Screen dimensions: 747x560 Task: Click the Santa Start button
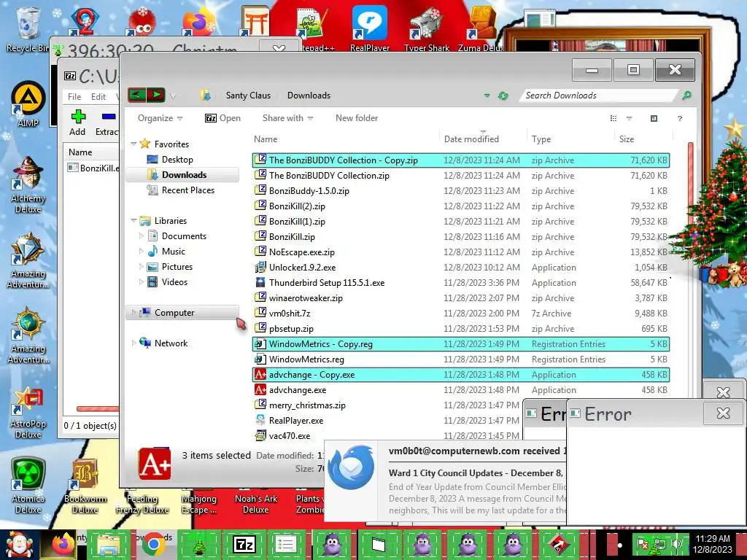coord(19,544)
